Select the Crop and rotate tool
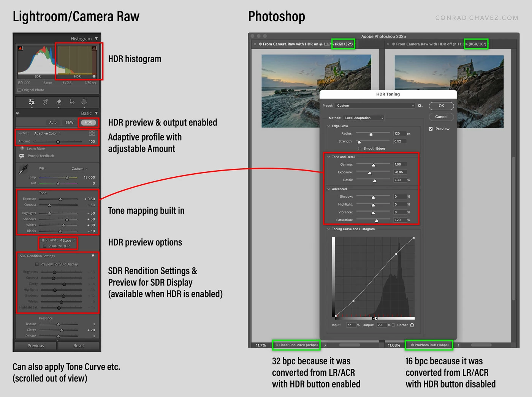 point(45,102)
